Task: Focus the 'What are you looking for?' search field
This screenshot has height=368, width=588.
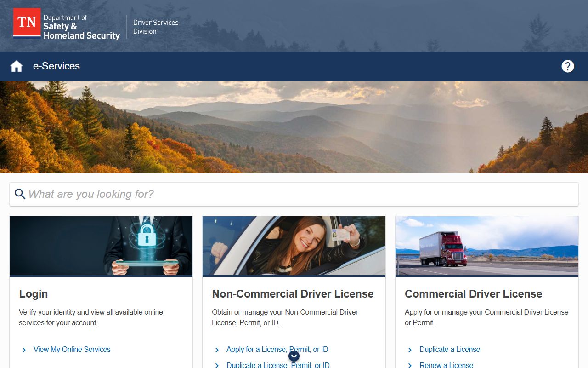Action: pyautogui.click(x=294, y=194)
